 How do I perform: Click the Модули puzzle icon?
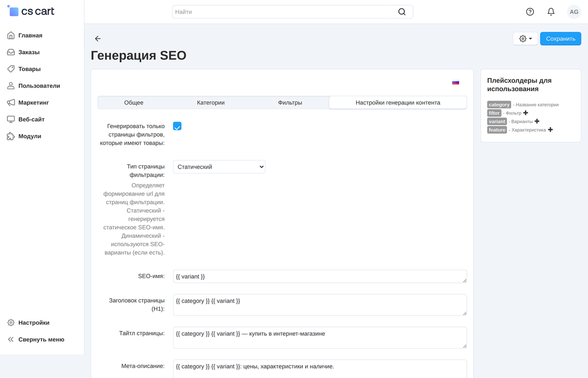11,136
